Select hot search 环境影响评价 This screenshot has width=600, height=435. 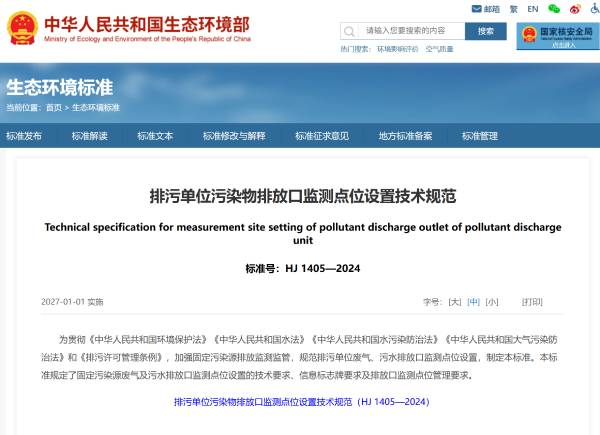pyautogui.click(x=398, y=49)
